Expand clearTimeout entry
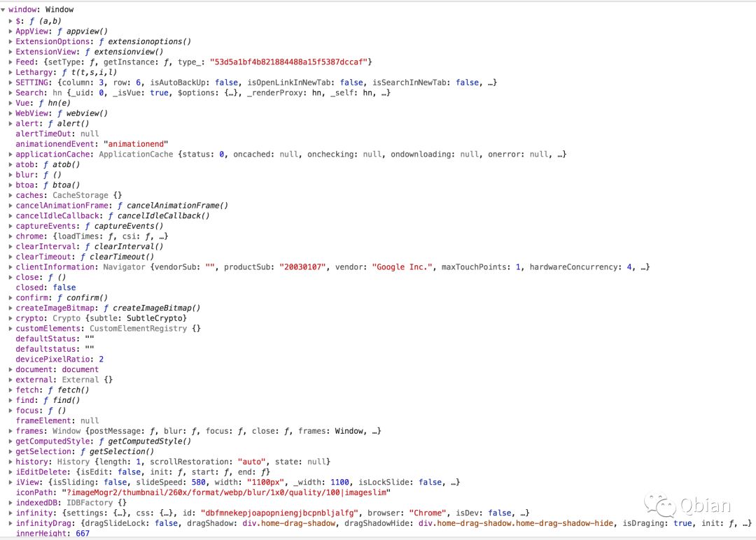The height and width of the screenshot is (540, 756). point(10,257)
